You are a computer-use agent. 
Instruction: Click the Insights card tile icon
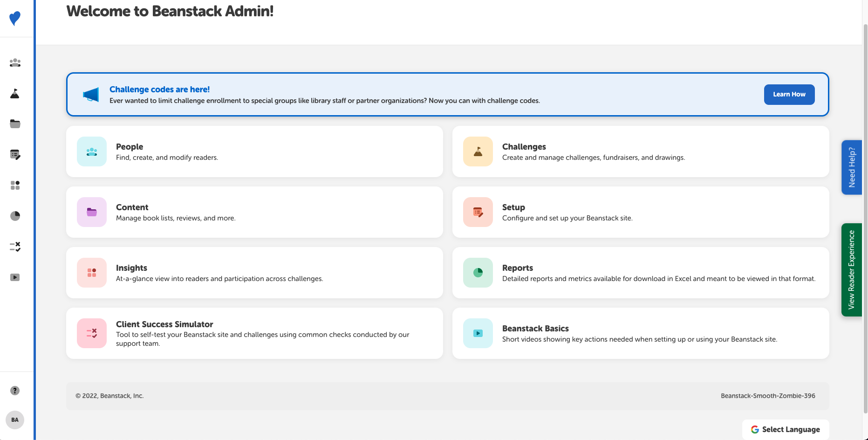coord(92,273)
